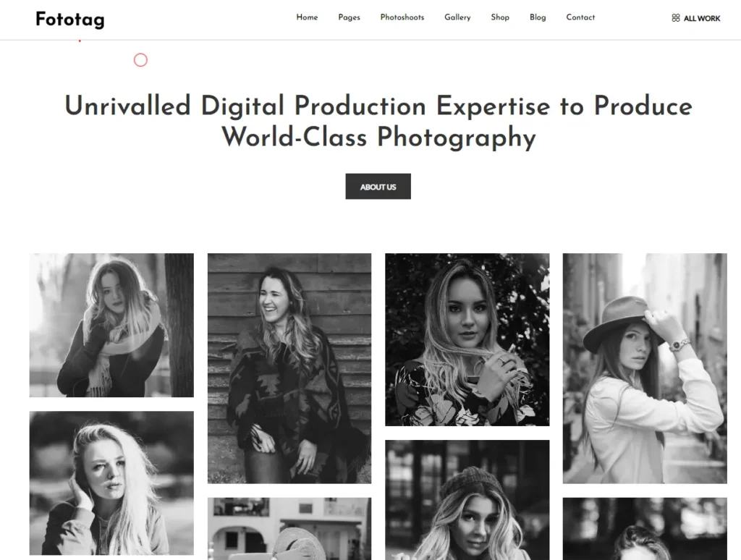Open the Blog nav link
Viewport: 741px width, 560px height.
pyautogui.click(x=538, y=17)
